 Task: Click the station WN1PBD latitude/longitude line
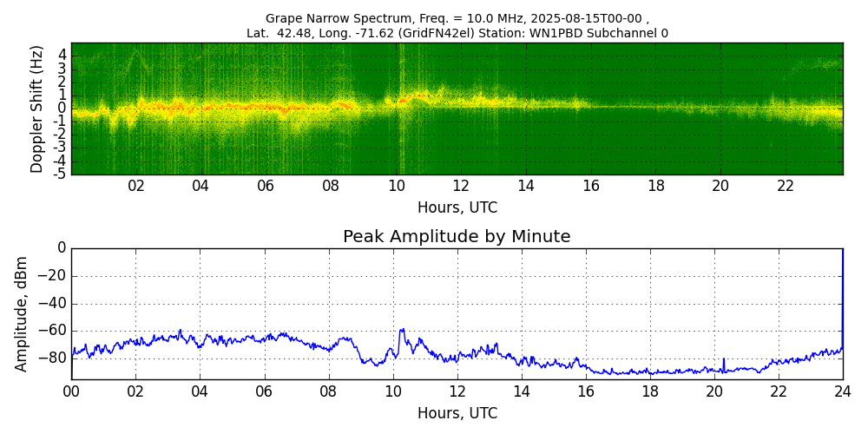[x=457, y=33]
